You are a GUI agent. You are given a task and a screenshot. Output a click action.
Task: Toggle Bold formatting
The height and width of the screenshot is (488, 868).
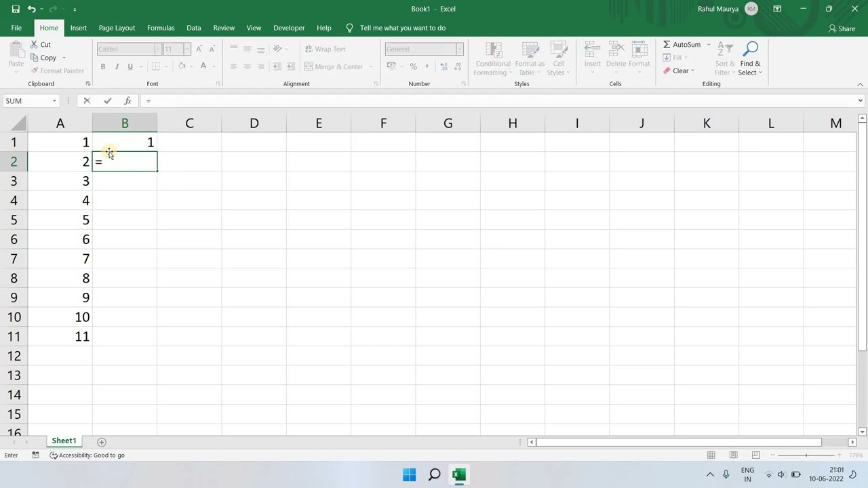pyautogui.click(x=103, y=66)
